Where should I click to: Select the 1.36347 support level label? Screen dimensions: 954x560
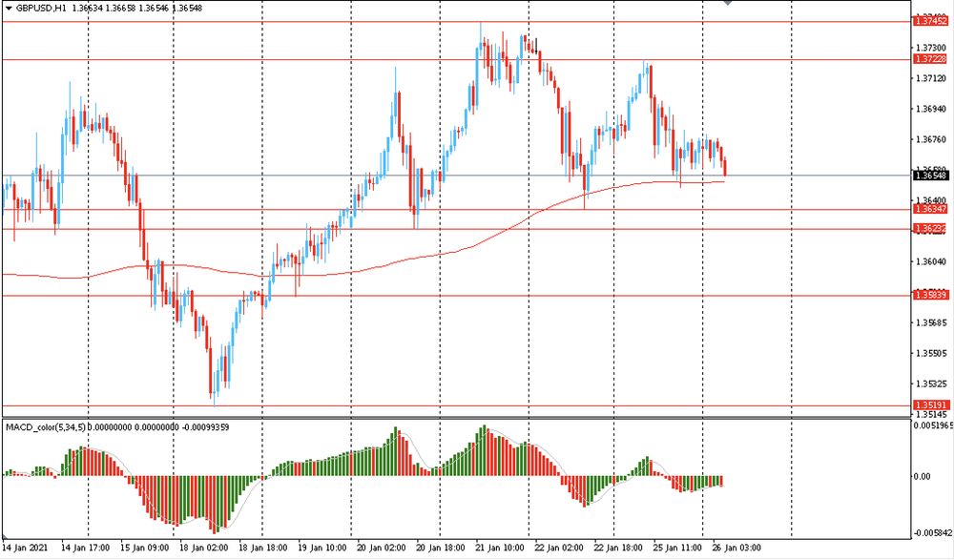(x=930, y=209)
